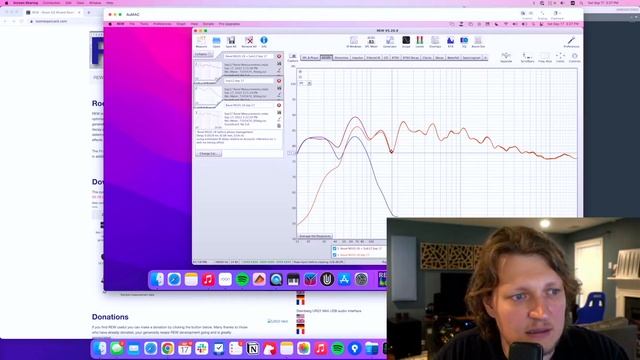Open Slack in the bottom local dock
Viewport: 640px width, 360px height.
click(202, 349)
